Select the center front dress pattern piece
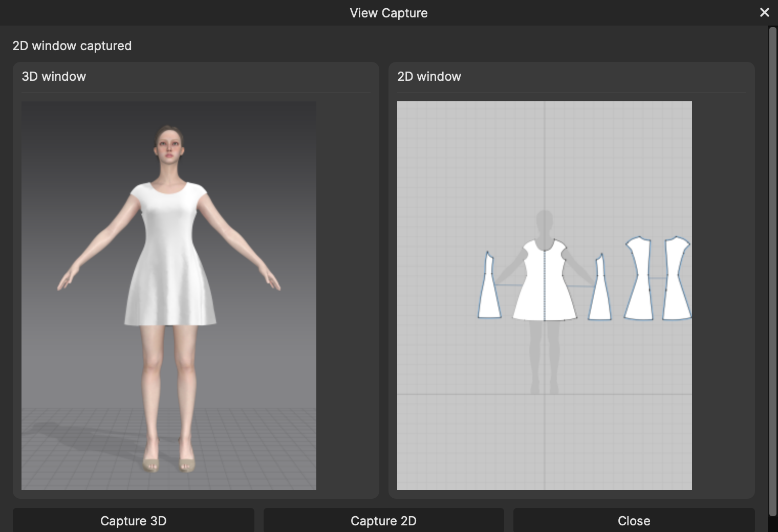Screen dimensions: 778x532 coord(545,281)
